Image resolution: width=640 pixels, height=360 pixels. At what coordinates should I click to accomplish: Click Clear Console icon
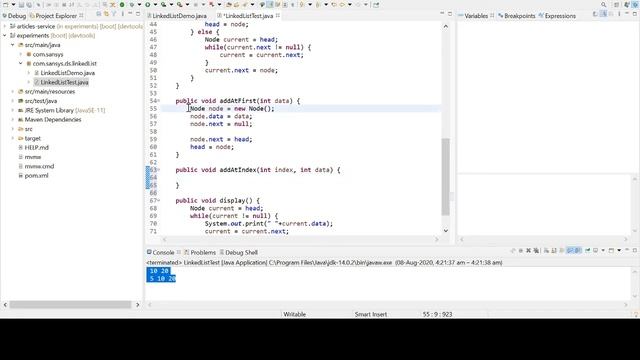pos(546,251)
